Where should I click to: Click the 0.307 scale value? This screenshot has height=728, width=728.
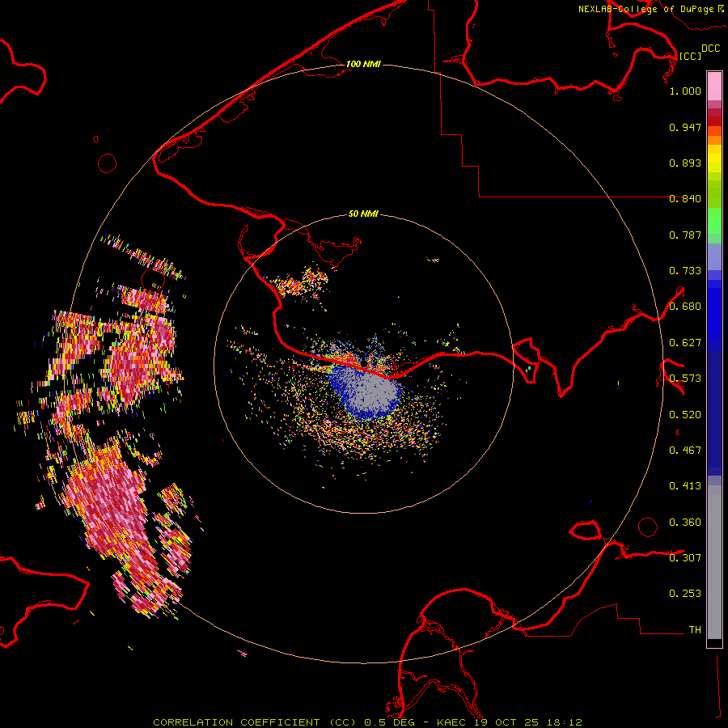pos(685,557)
